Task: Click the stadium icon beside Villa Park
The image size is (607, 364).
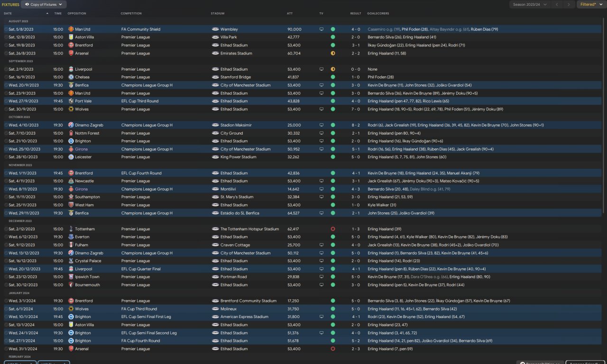Action: 215,37
